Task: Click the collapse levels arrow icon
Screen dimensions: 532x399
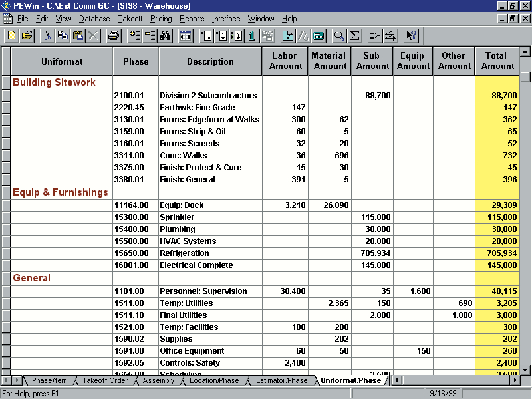Action: tap(375, 35)
